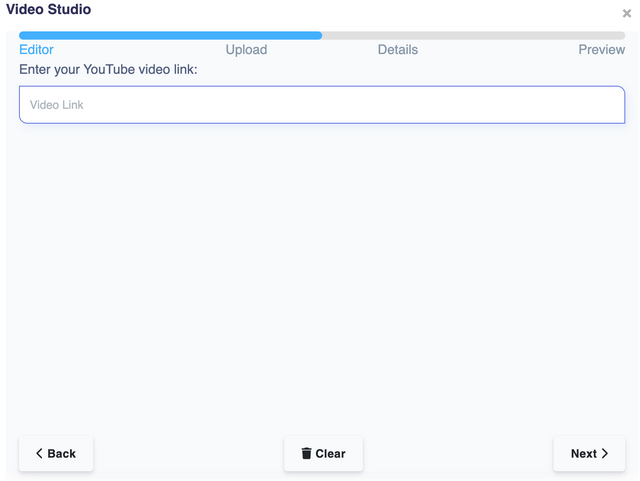Click the left chevron icon beside Back

point(39,454)
